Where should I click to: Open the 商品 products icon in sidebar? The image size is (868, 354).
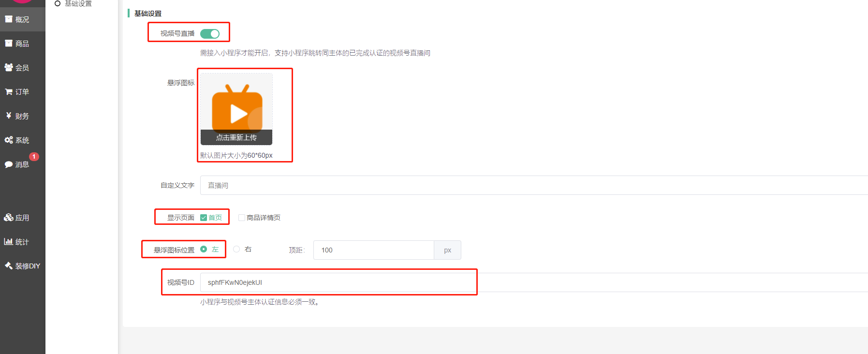click(x=9, y=44)
